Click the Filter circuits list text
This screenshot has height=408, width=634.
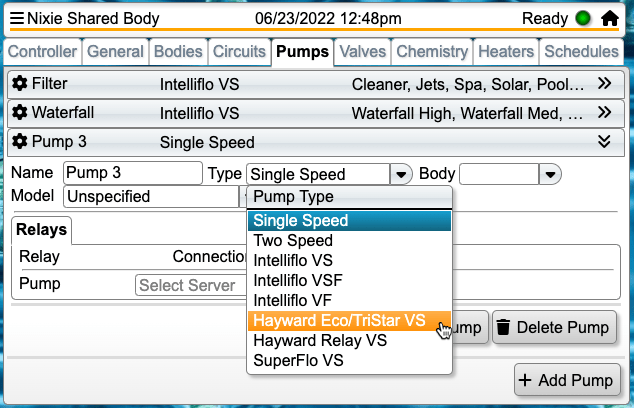click(x=468, y=85)
